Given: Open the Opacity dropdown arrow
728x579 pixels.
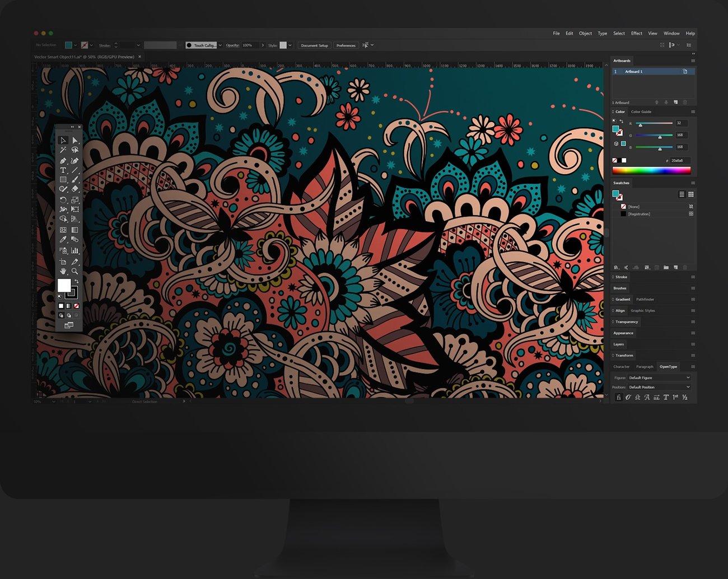Looking at the screenshot, I should point(262,45).
